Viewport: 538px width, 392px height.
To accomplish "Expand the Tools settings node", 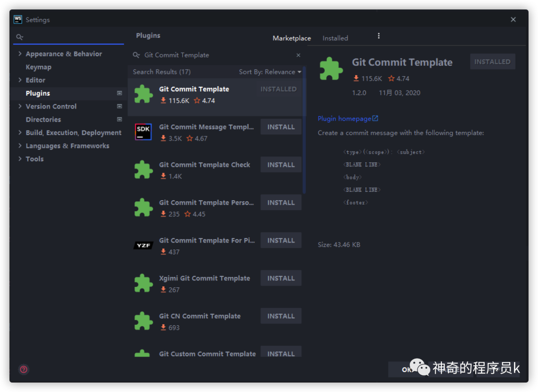I will (x=20, y=158).
